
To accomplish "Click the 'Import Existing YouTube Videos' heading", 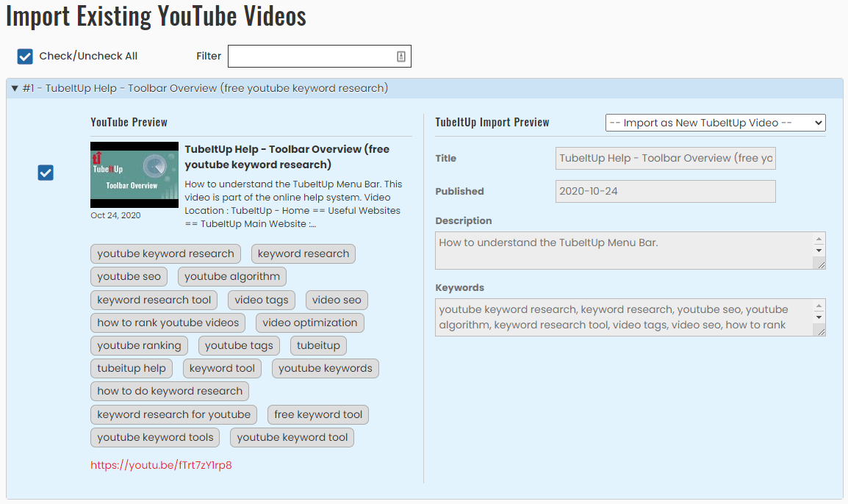I will pos(157,15).
